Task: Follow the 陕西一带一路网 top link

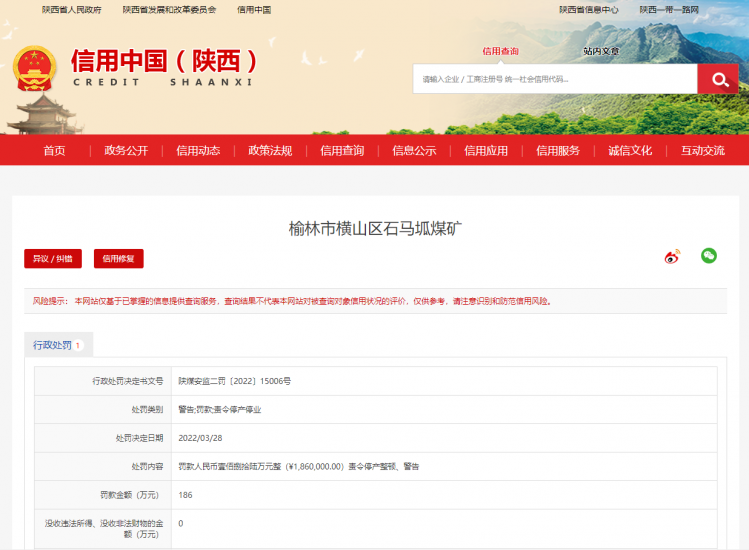Action: click(669, 10)
